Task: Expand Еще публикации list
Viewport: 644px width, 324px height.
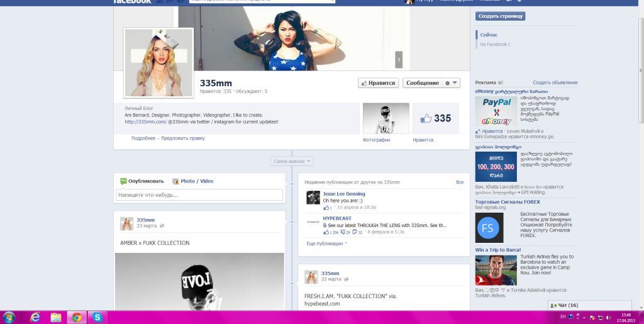Action: coord(326,243)
